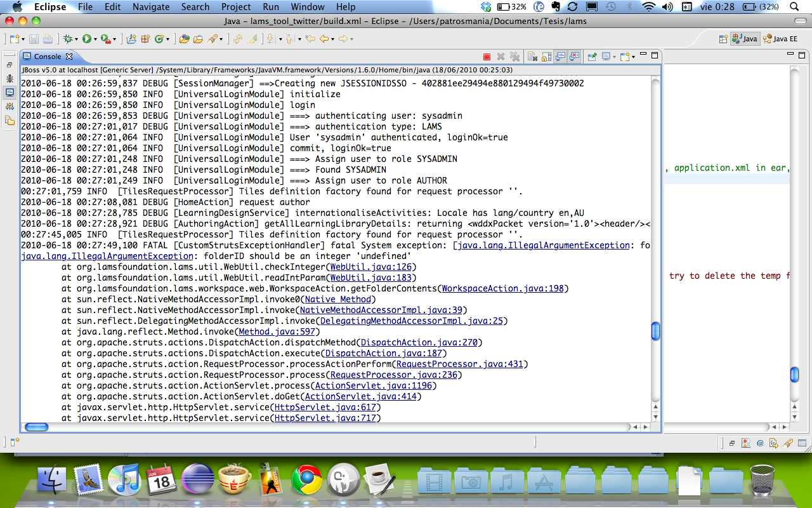Open the WorkspaceAction.java:198 stack trace link
The height and width of the screenshot is (508, 812).
coord(502,288)
